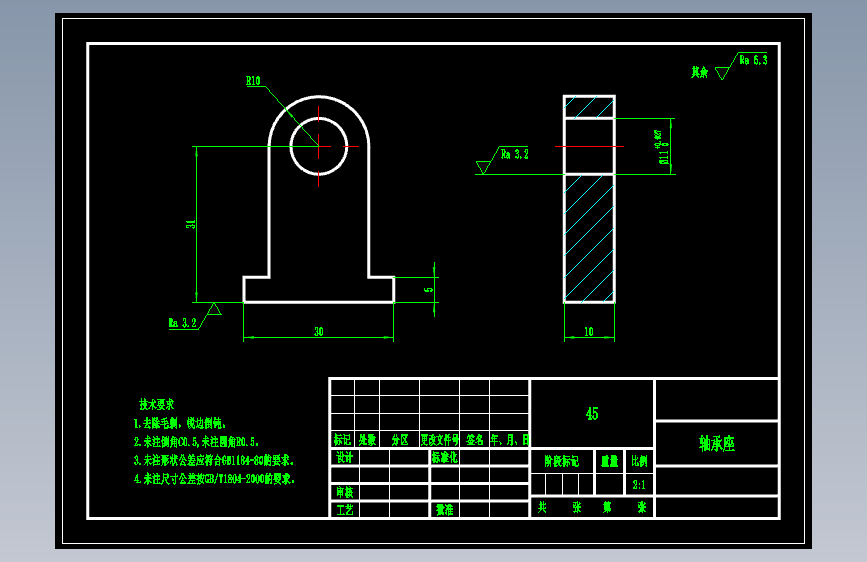Select note 1.去除毛刺,锐边倒钝
The image size is (867, 562).
(180, 423)
